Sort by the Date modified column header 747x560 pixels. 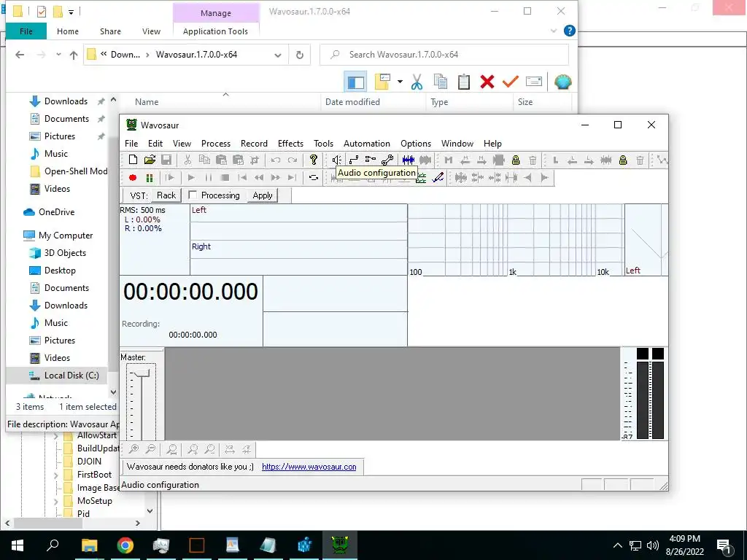(x=352, y=102)
